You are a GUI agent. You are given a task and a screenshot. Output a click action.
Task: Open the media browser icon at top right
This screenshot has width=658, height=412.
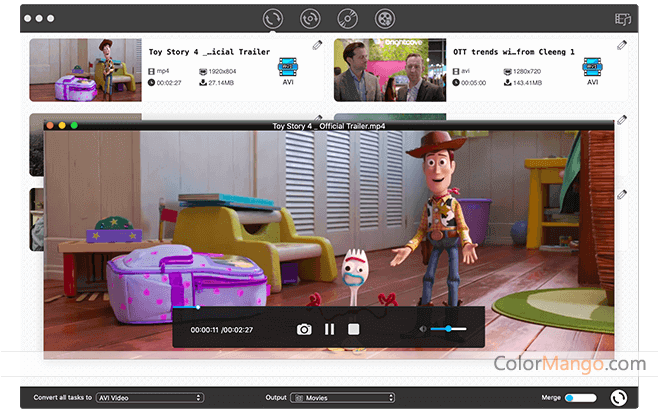pyautogui.click(x=623, y=19)
